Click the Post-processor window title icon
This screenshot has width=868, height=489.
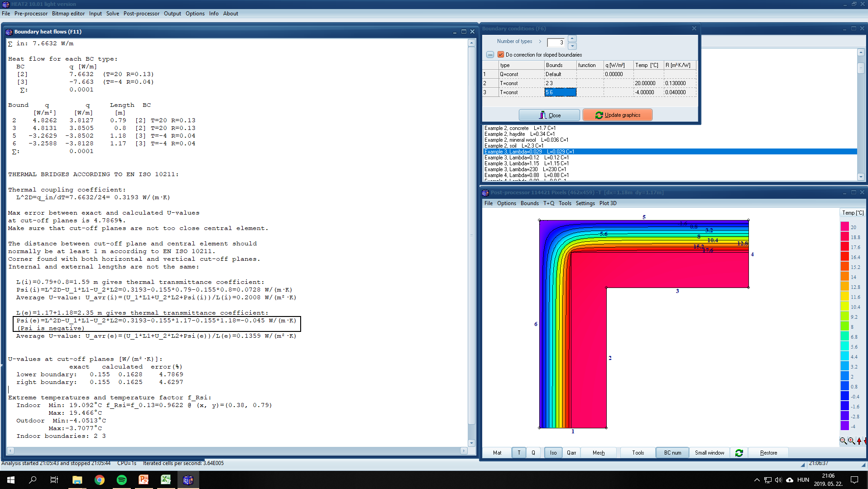485,192
